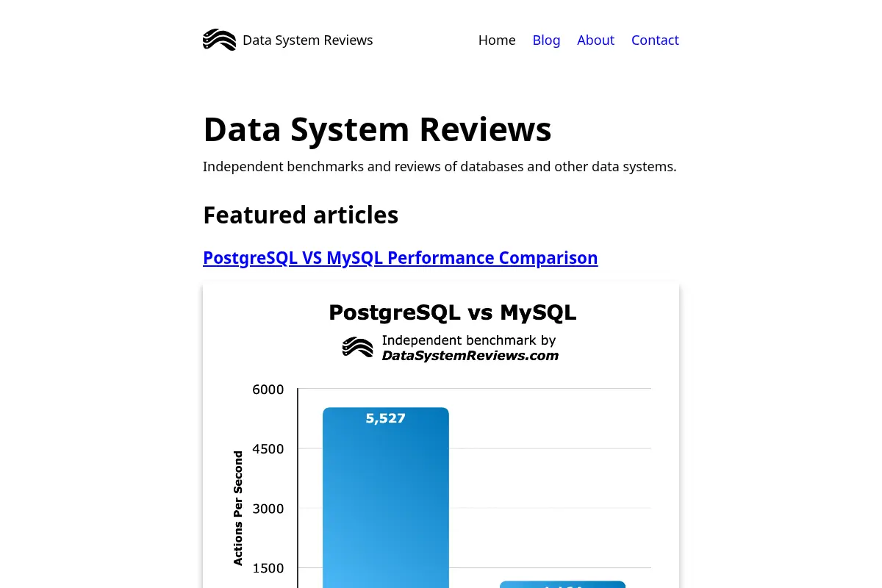
Task: Open the Blog navigation link
Action: tap(546, 40)
